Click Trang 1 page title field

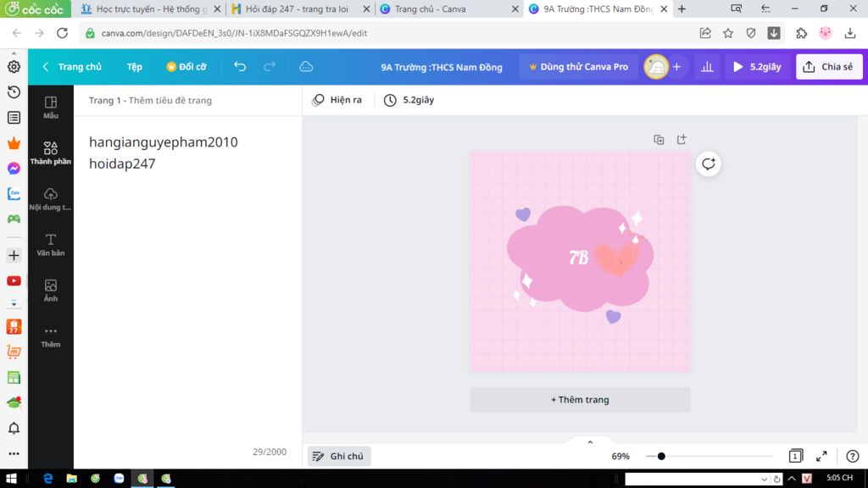click(x=151, y=100)
